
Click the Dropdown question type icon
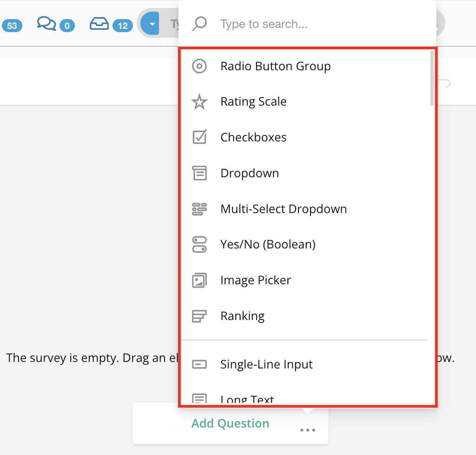pos(199,173)
